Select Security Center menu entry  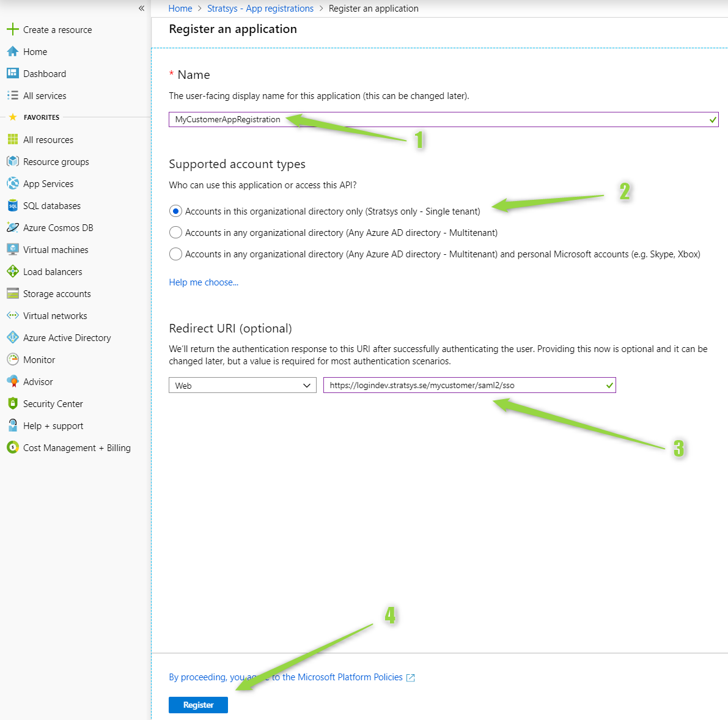(x=53, y=404)
